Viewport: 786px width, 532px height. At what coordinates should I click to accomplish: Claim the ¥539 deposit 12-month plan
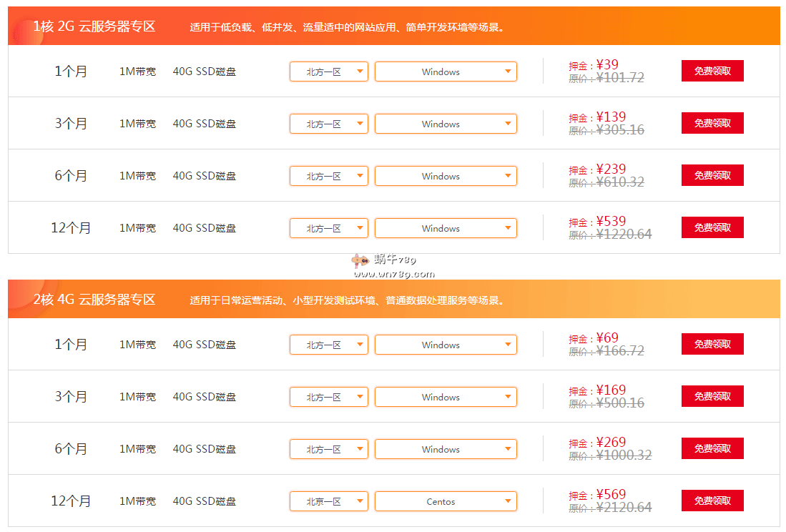click(712, 227)
